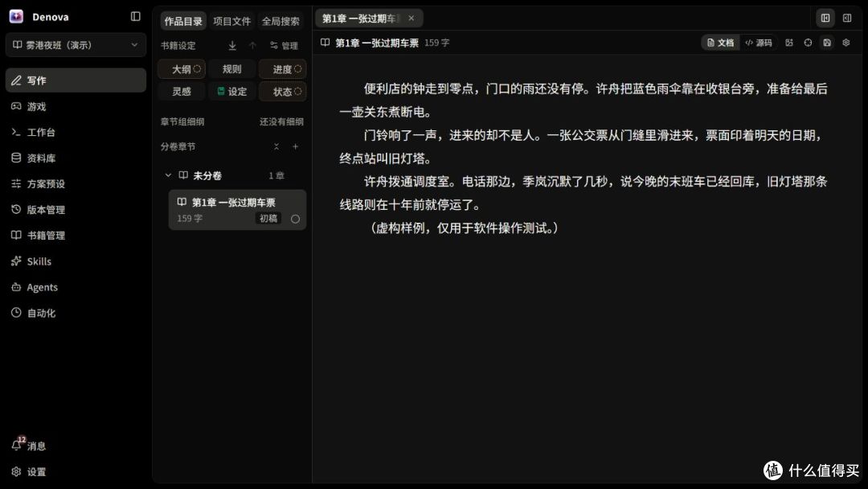Open 设置 gear at sidebar bottom
868x489 pixels.
[16, 471]
